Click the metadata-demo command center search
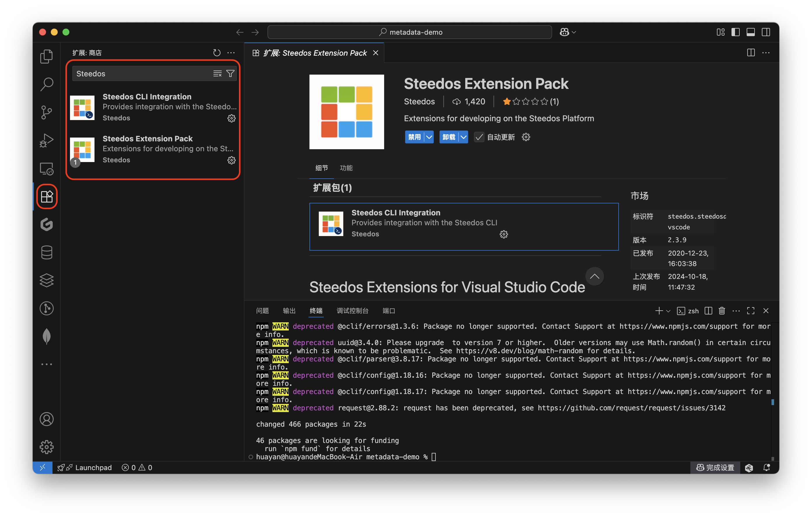The width and height of the screenshot is (812, 517). [x=409, y=32]
